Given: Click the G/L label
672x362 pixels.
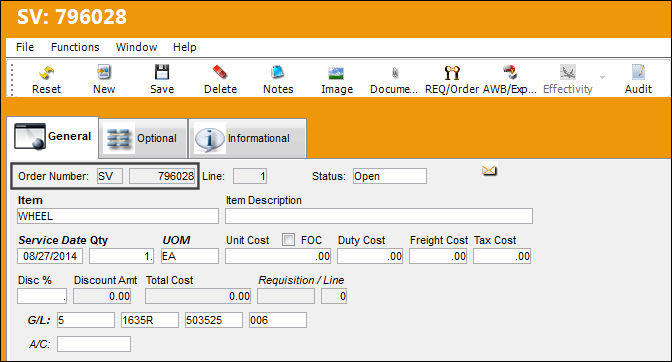Looking at the screenshot, I should tap(39, 320).
